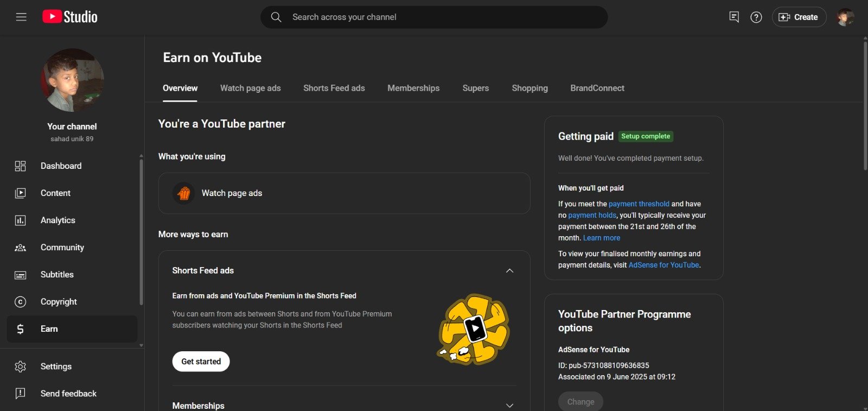Screen dimensions: 868x411
Task: Click the Copyright circle-C icon
Action: tap(20, 301)
